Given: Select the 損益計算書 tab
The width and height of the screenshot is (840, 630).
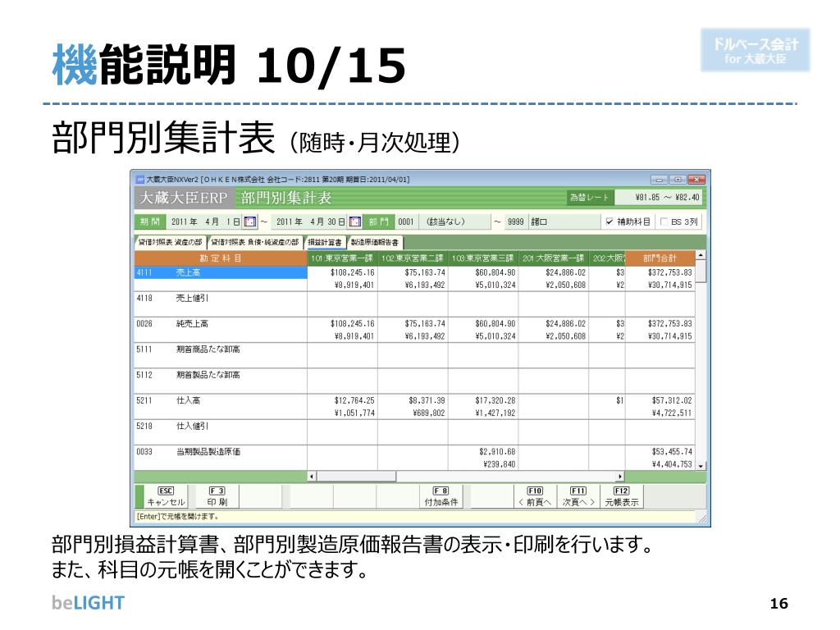Looking at the screenshot, I should point(325,243).
